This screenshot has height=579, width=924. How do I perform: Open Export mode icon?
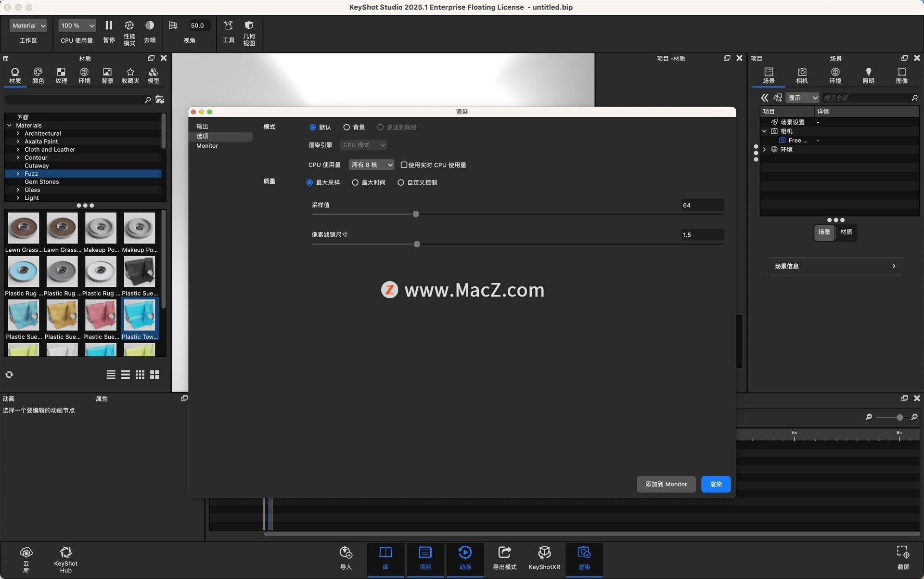tap(504, 552)
